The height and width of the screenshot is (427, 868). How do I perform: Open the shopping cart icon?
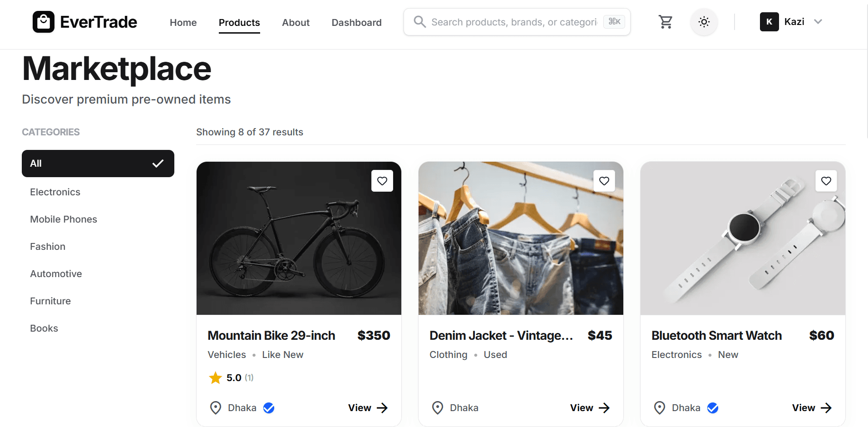pyautogui.click(x=666, y=22)
